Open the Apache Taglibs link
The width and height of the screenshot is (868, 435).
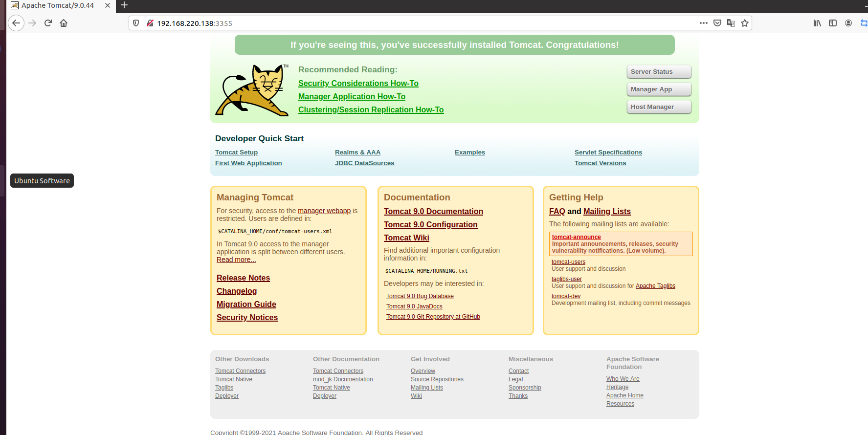pos(655,286)
